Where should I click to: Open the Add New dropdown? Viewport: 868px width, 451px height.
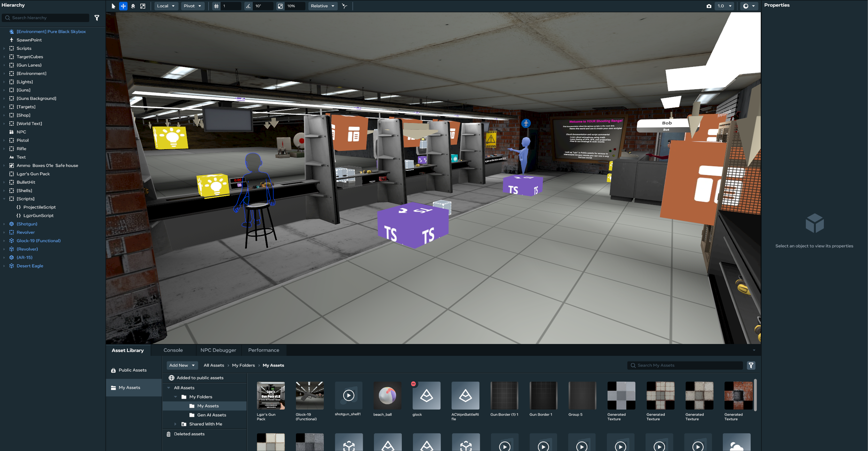click(182, 365)
